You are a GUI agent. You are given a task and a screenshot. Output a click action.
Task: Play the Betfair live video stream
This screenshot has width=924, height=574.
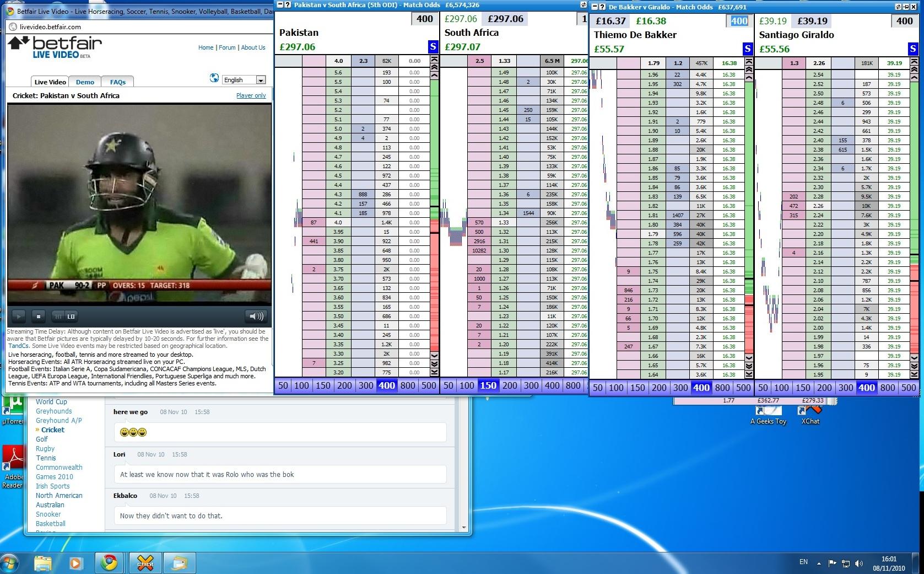(x=18, y=316)
